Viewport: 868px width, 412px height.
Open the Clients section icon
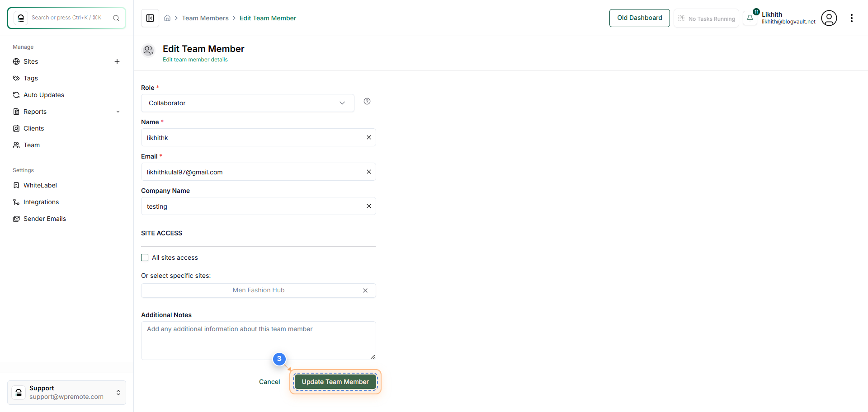[16, 128]
